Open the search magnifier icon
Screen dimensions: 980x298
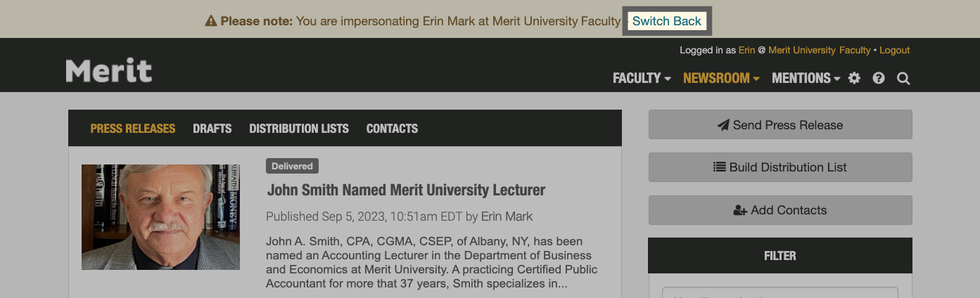coord(903,78)
